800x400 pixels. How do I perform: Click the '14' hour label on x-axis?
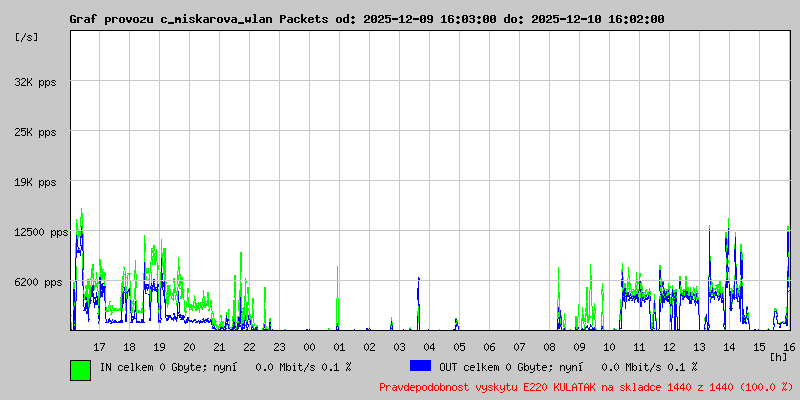click(x=730, y=347)
